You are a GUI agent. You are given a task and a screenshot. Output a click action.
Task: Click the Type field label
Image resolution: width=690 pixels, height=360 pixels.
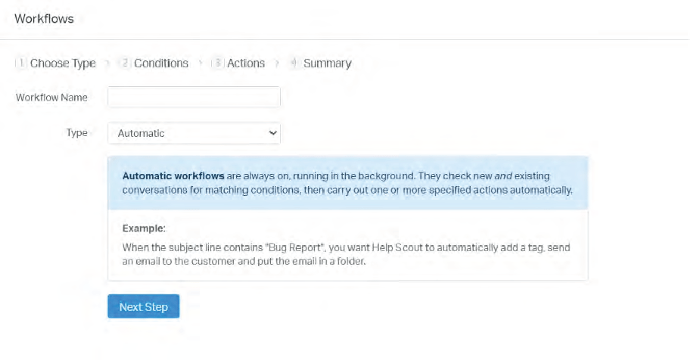coord(77,133)
